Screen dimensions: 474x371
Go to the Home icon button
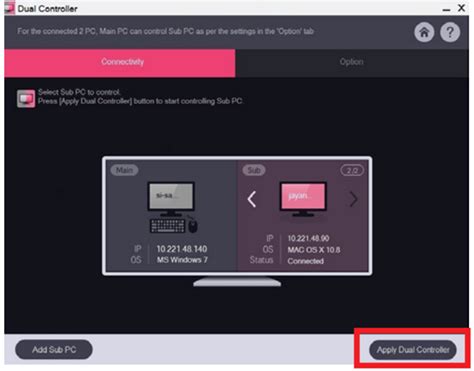click(x=424, y=33)
